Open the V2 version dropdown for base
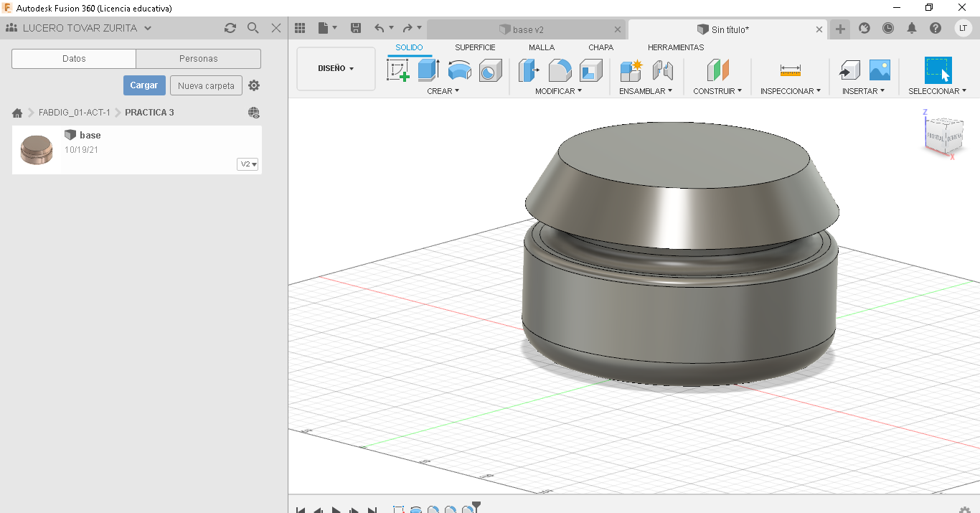 pos(248,164)
